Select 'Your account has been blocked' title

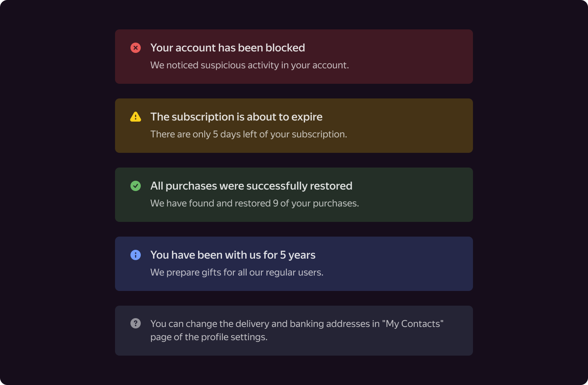(227, 48)
